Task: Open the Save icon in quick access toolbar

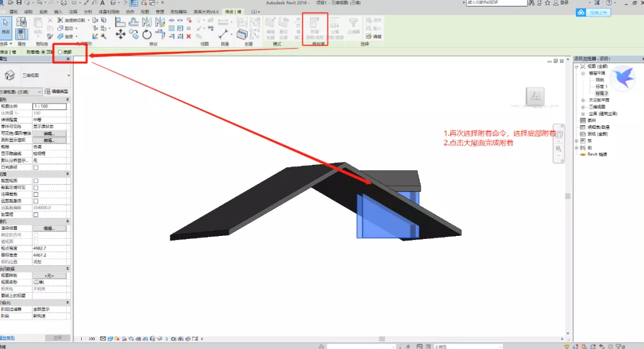Action: pyautogui.click(x=19, y=2)
